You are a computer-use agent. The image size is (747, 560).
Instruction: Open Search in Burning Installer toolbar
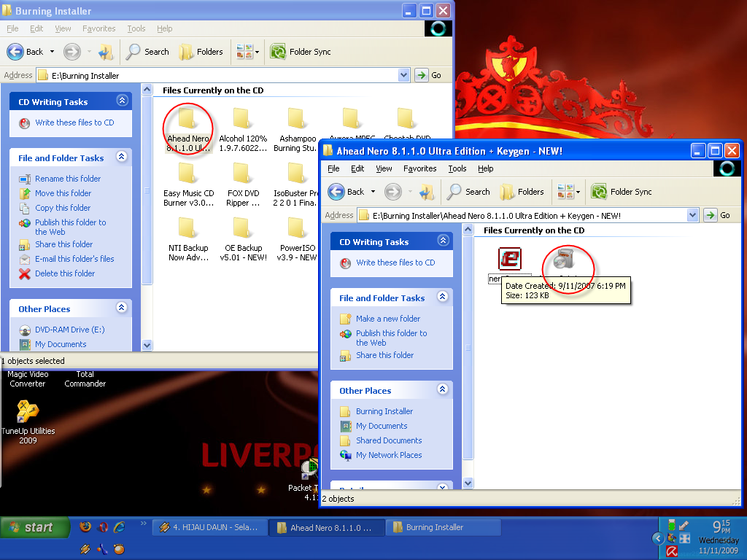pyautogui.click(x=147, y=52)
